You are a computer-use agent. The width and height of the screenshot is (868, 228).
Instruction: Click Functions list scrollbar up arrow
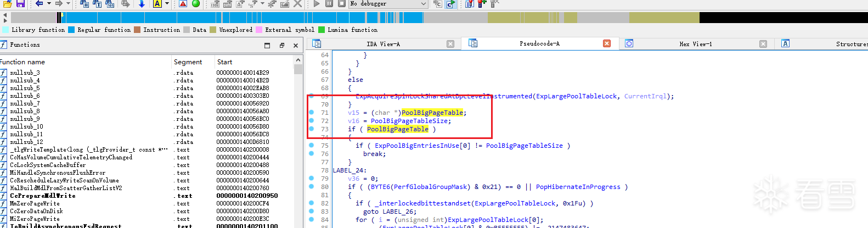(x=298, y=60)
